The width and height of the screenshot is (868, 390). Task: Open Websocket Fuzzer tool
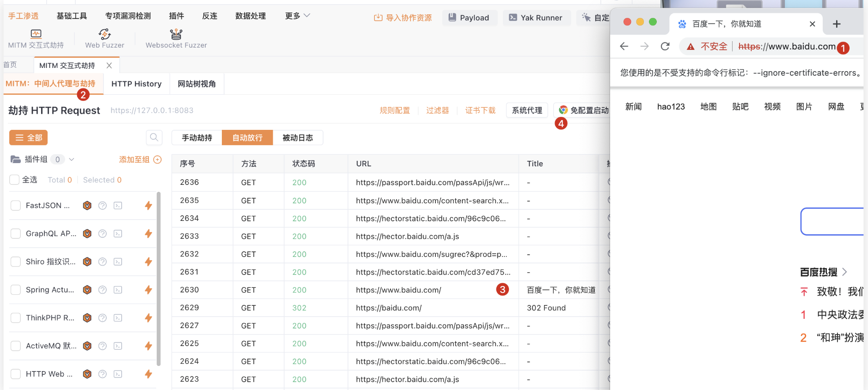pyautogui.click(x=176, y=34)
